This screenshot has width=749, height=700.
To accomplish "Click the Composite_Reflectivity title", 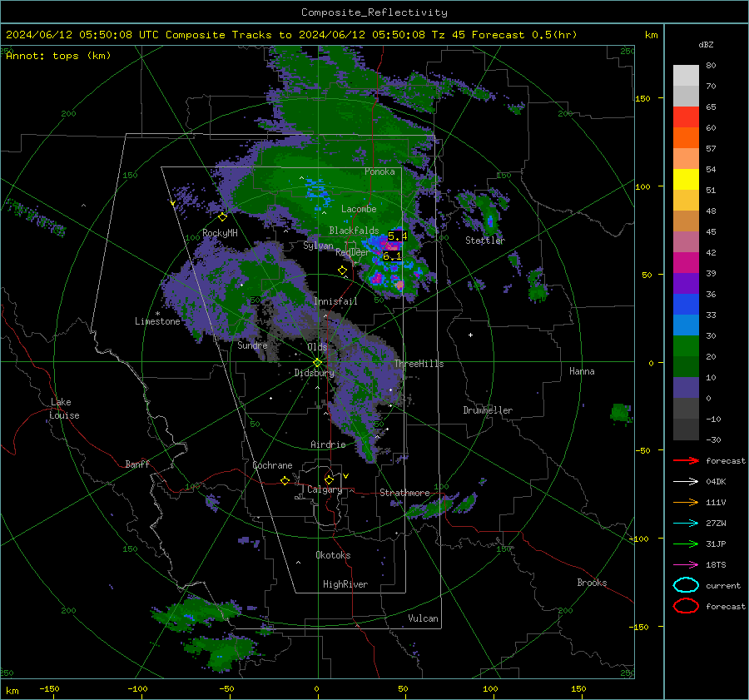I will click(374, 12).
